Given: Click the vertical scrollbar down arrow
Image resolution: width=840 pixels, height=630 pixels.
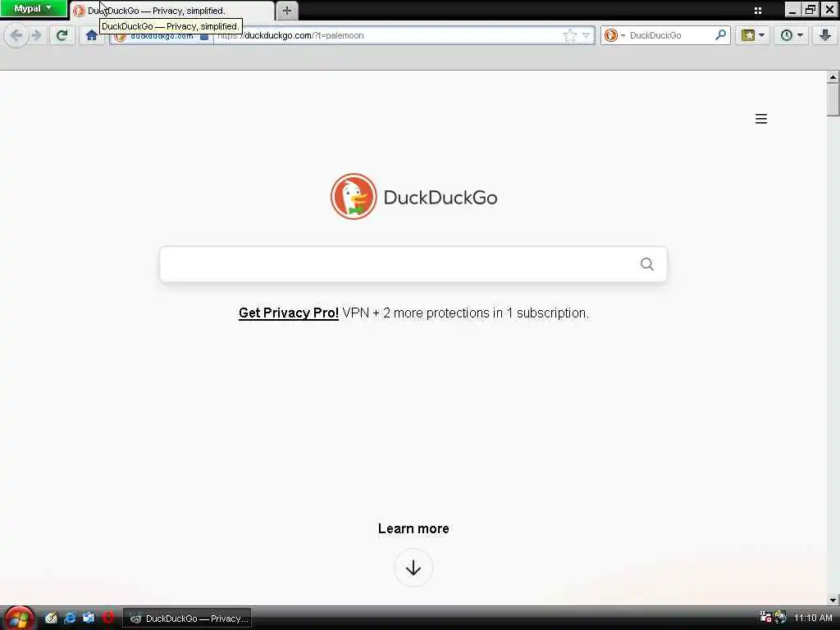Looking at the screenshot, I should 833,600.
